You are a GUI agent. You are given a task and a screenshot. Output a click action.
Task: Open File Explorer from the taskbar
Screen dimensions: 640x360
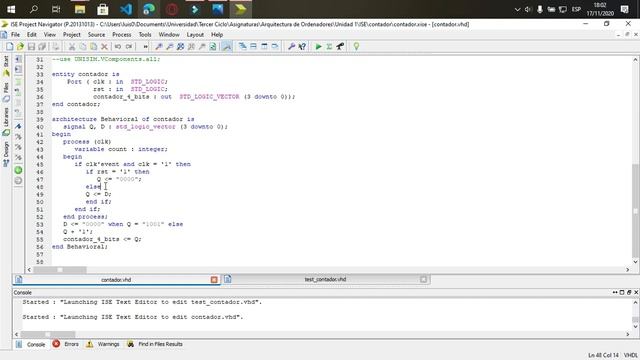[x=80, y=9]
